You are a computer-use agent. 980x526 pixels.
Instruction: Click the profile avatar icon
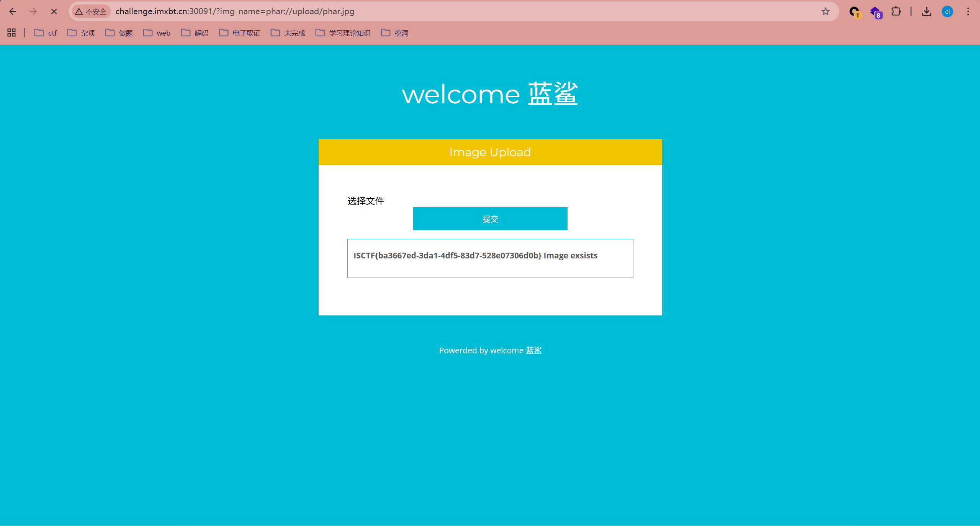pyautogui.click(x=947, y=11)
